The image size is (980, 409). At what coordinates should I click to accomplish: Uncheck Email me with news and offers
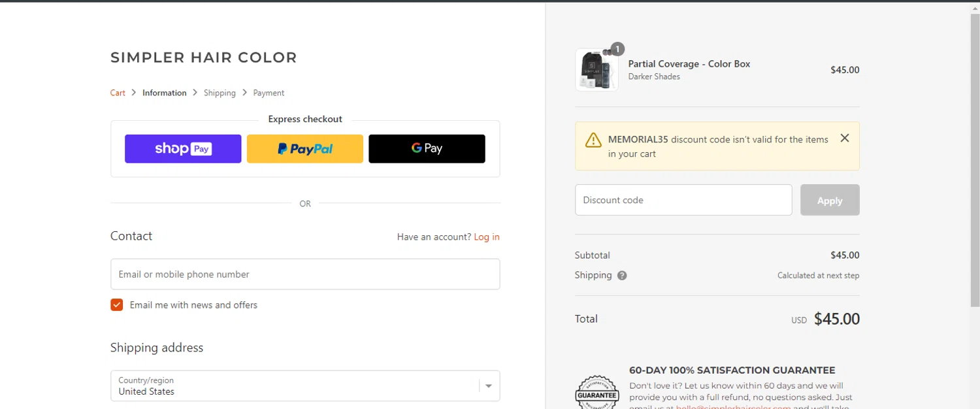[117, 305]
